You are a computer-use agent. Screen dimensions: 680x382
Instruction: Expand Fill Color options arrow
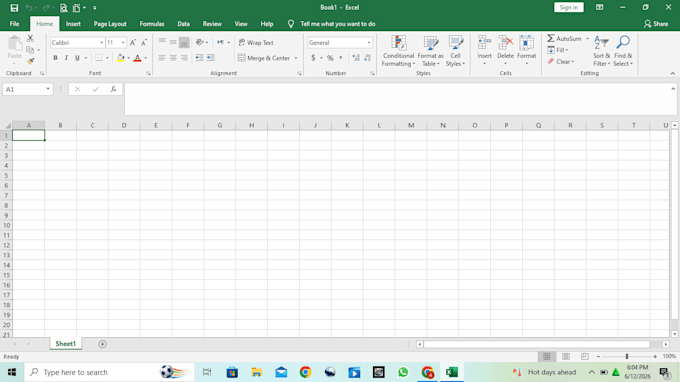click(x=128, y=58)
